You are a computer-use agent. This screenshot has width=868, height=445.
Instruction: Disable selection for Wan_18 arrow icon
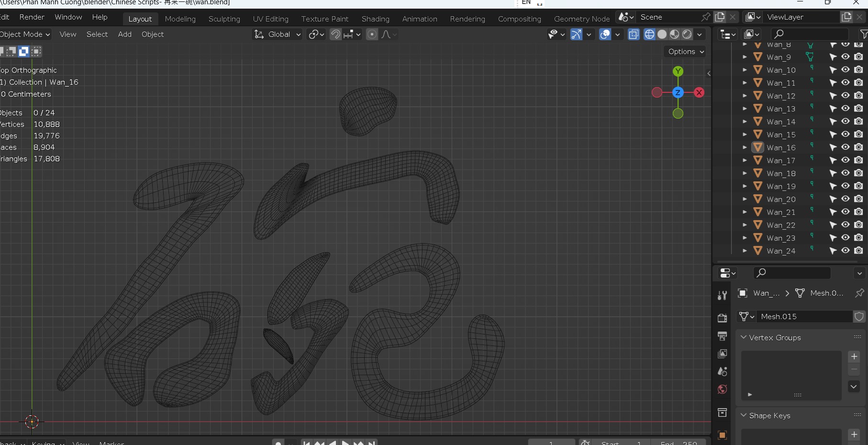click(833, 173)
